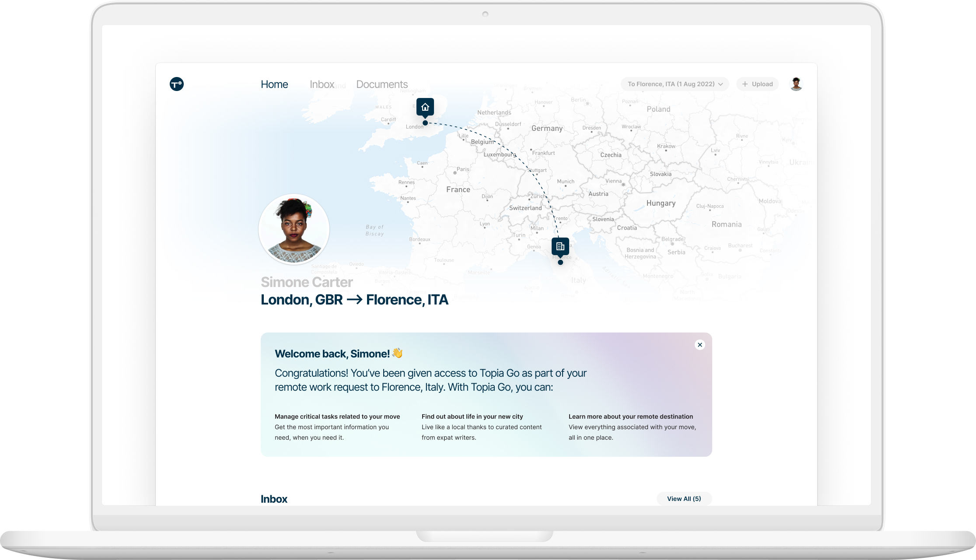Click 'Learn more about your remote destination'
The image size is (976, 560).
click(x=631, y=416)
